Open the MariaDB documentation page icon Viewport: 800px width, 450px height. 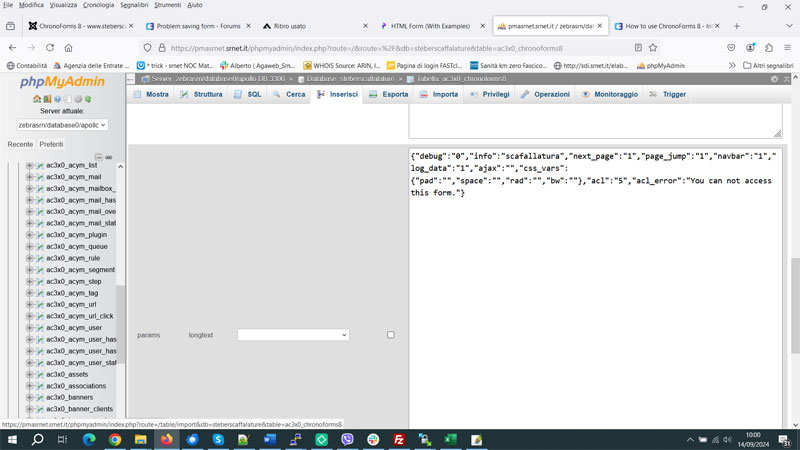point(67,99)
